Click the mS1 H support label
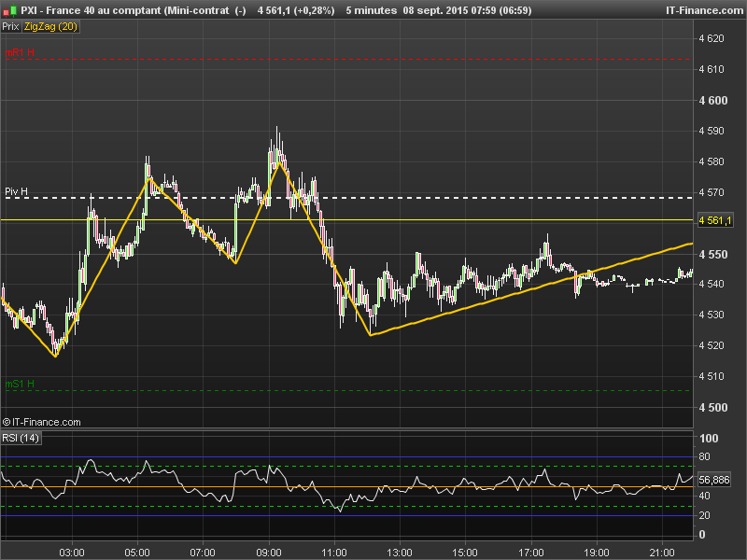 [20, 384]
